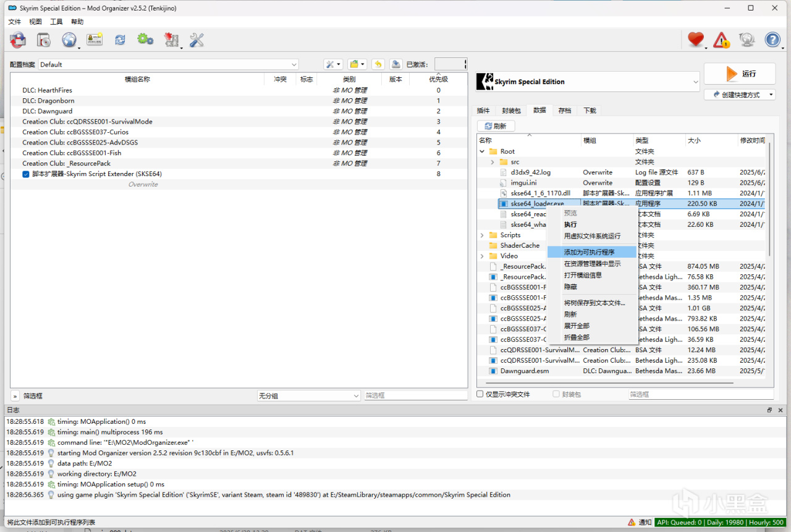This screenshot has height=532, width=791.
Task: Choose 展开全部 in the context menu
Action: tap(591, 326)
